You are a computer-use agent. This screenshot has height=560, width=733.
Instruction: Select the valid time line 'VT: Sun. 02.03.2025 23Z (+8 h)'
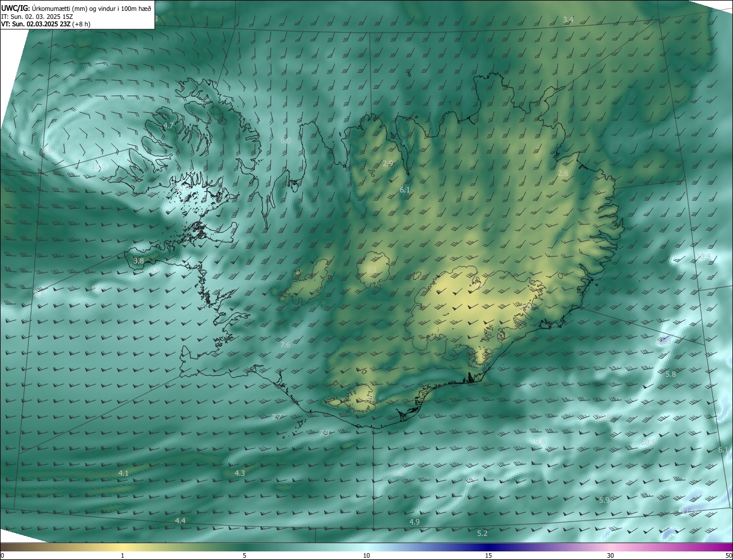coord(45,24)
